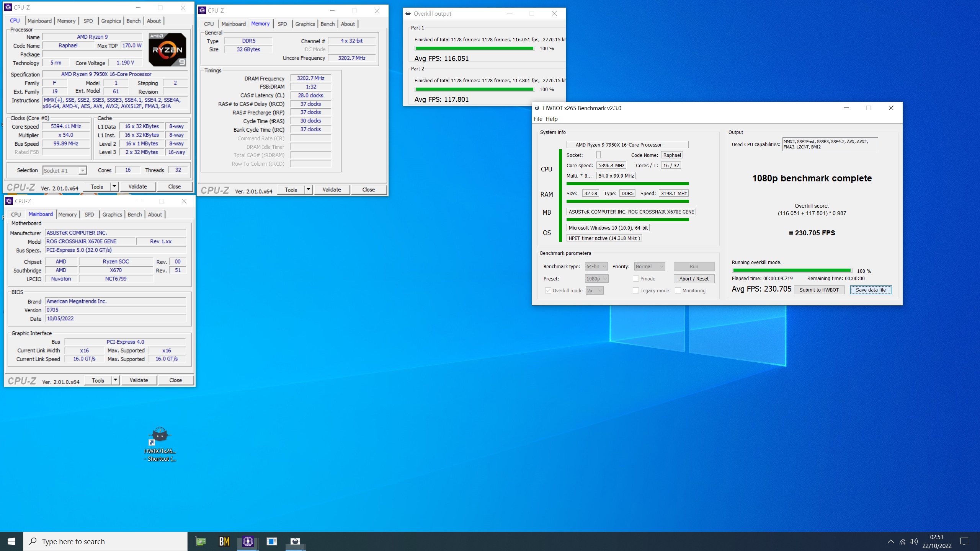Switch to About tab in CPU-Z Memory window

(348, 24)
